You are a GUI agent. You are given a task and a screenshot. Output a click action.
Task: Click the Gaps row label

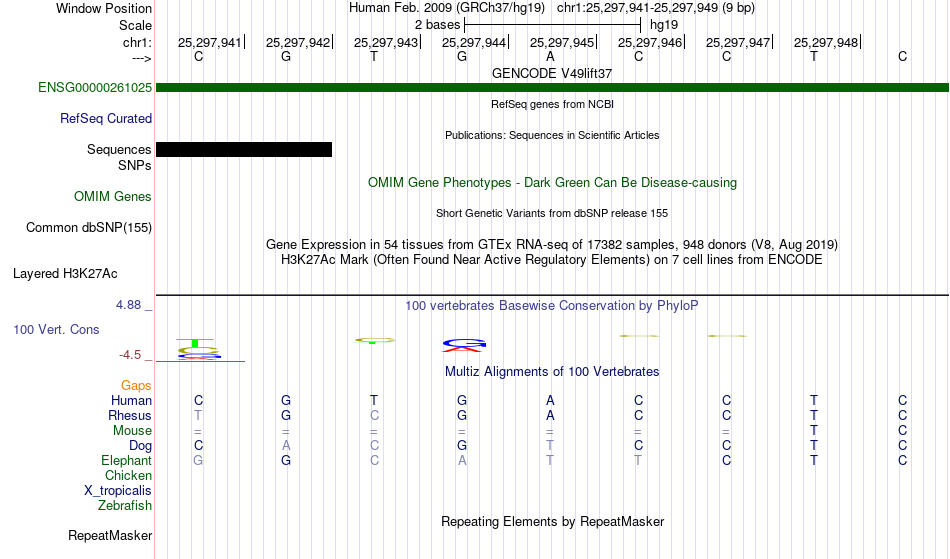point(136,386)
